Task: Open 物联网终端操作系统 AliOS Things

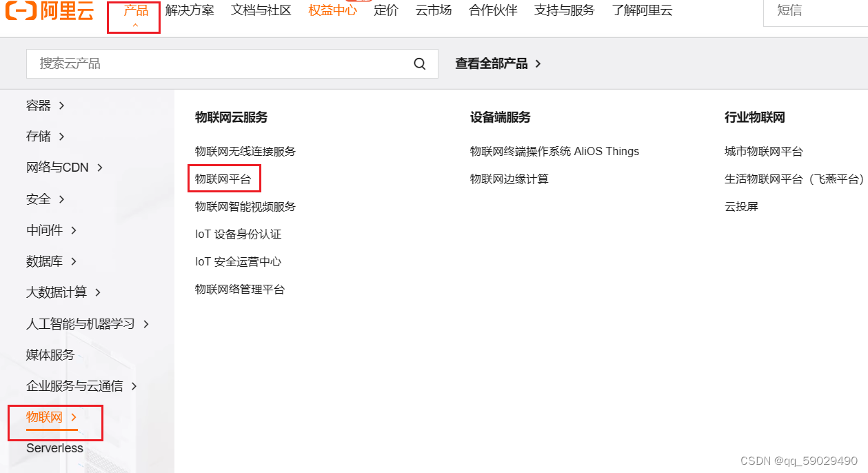Action: pos(554,151)
